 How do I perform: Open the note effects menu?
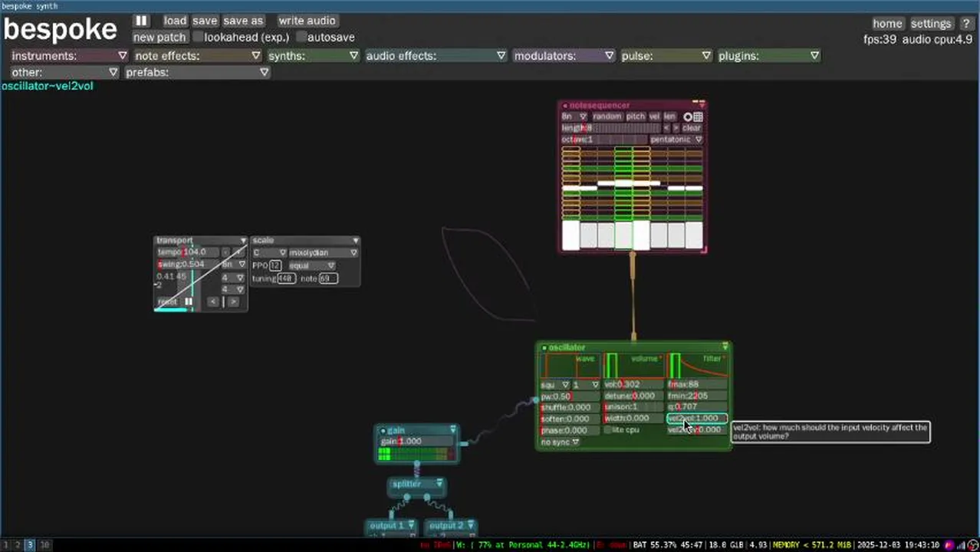click(x=198, y=56)
